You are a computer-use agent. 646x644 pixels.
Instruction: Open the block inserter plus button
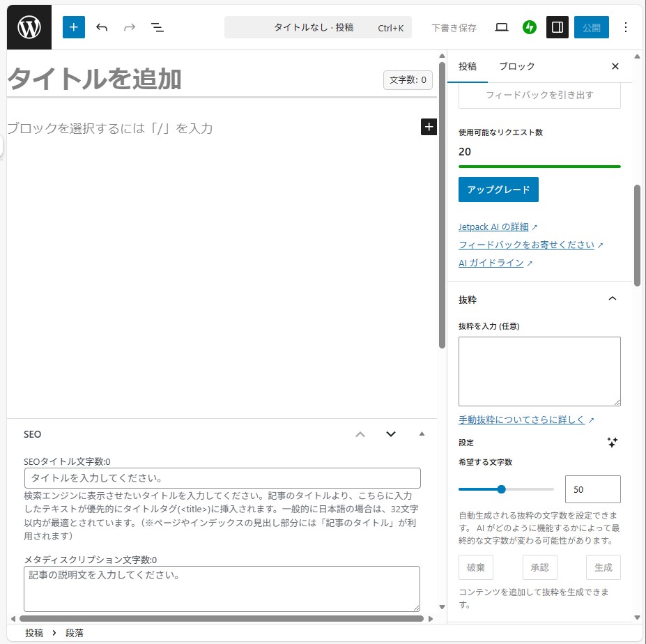pyautogui.click(x=74, y=28)
